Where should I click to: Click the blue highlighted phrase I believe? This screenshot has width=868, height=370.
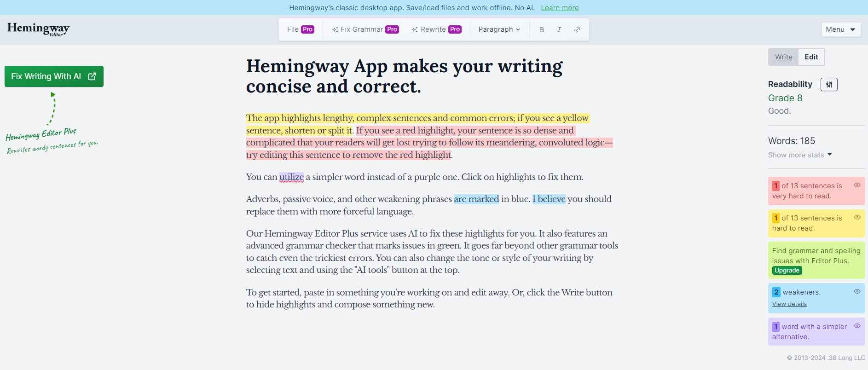[x=549, y=199]
